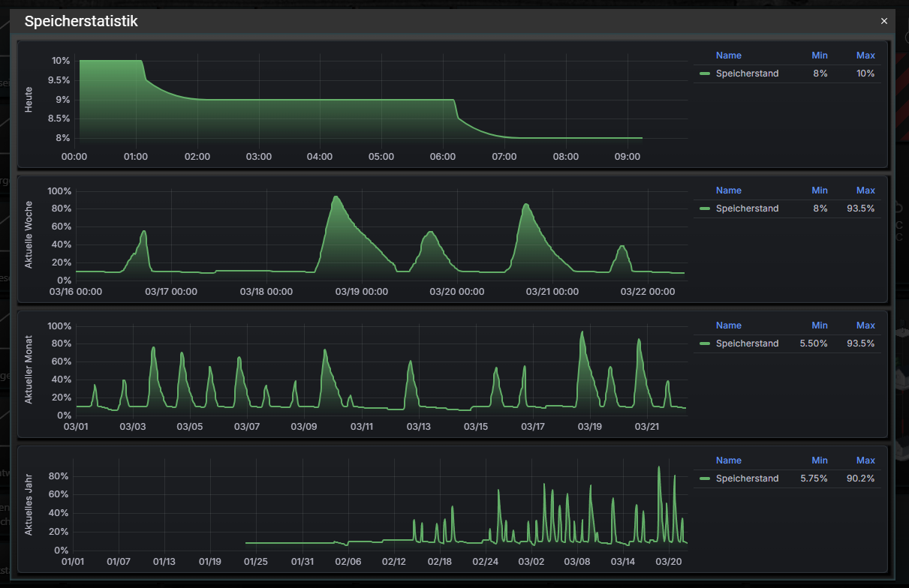Select the 93.5% max value in Aktuelle Woche legend
This screenshot has height=588, width=909.
click(861, 208)
